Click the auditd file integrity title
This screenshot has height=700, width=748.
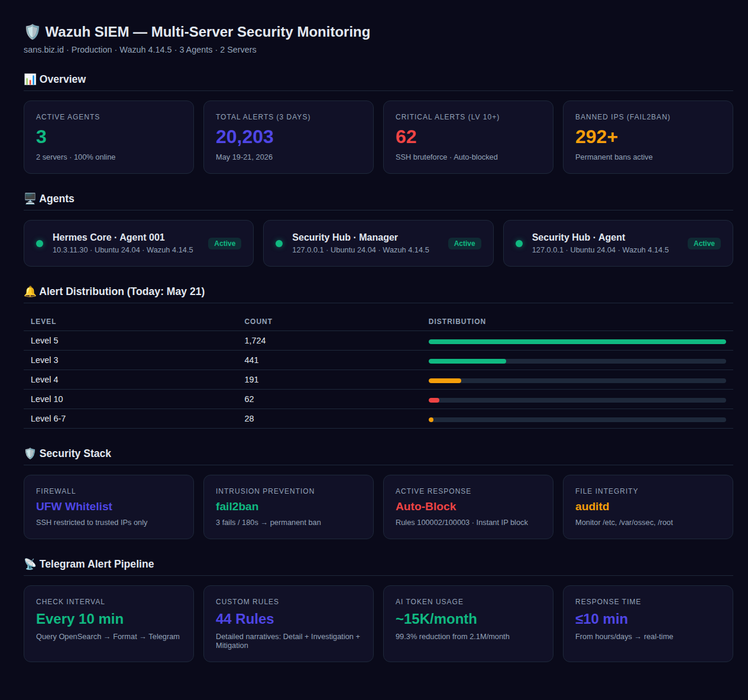592,507
